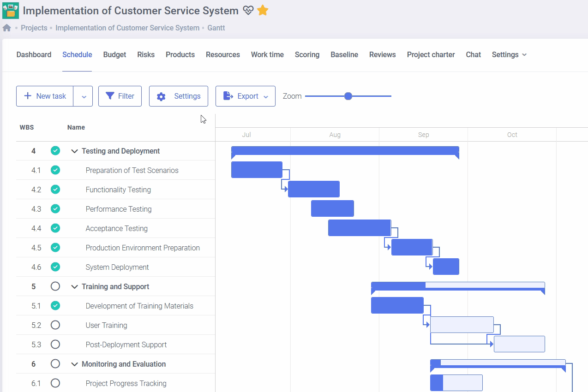The image size is (588, 392).
Task: Click the star icon to unfavorite the project
Action: pos(263,10)
